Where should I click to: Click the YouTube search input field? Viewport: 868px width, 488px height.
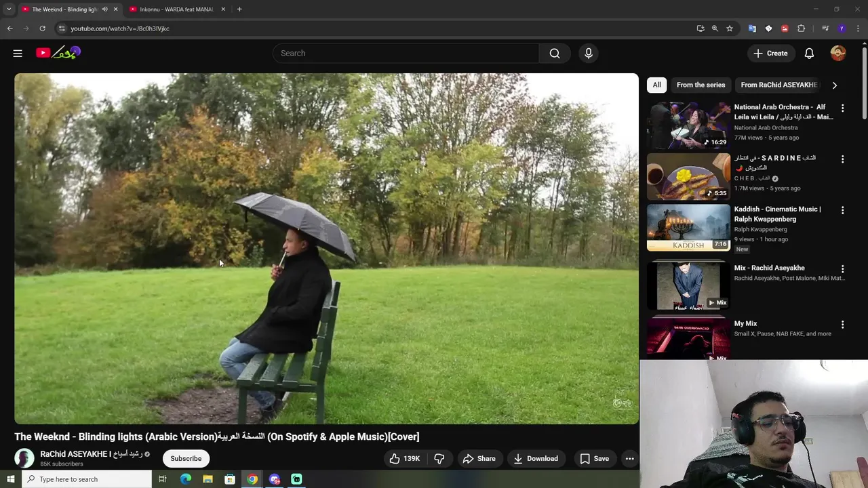click(x=406, y=53)
